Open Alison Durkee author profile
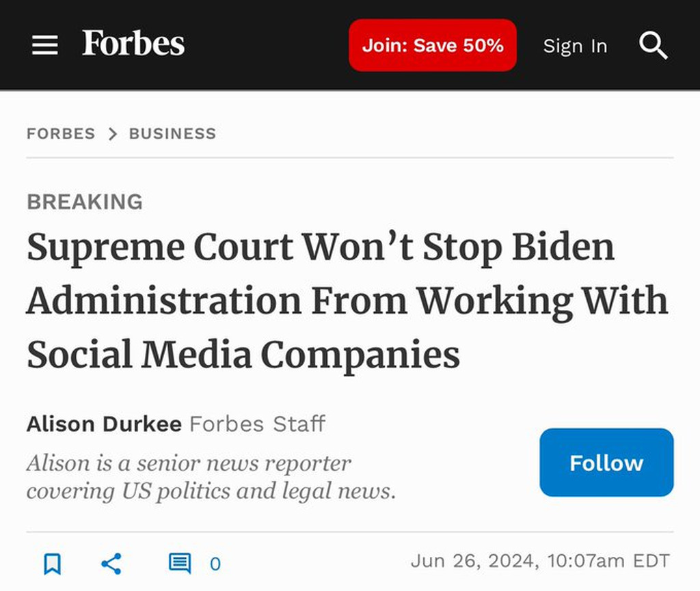The height and width of the screenshot is (591, 700). (104, 424)
